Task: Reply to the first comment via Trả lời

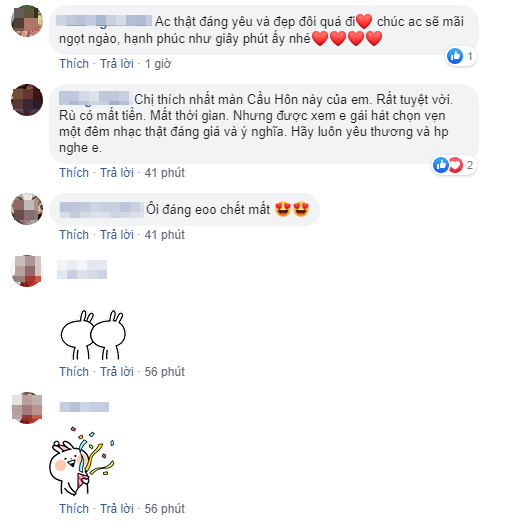Action: (117, 64)
